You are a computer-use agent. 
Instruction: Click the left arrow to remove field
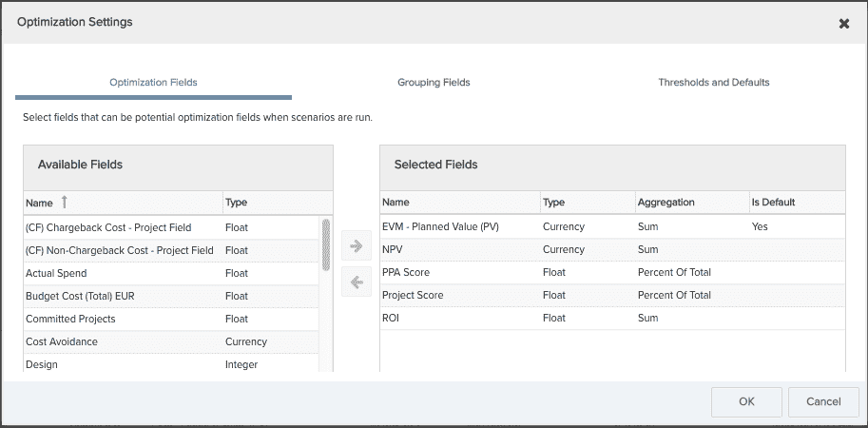(357, 282)
